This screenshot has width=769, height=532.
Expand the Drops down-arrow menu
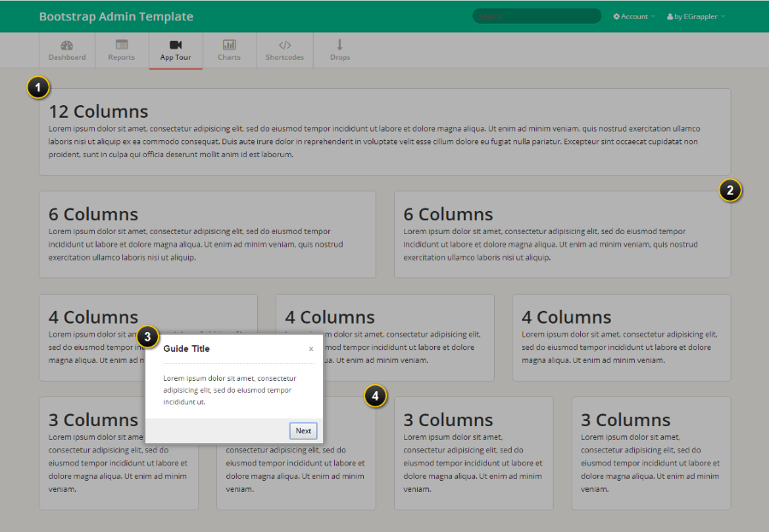(340, 50)
